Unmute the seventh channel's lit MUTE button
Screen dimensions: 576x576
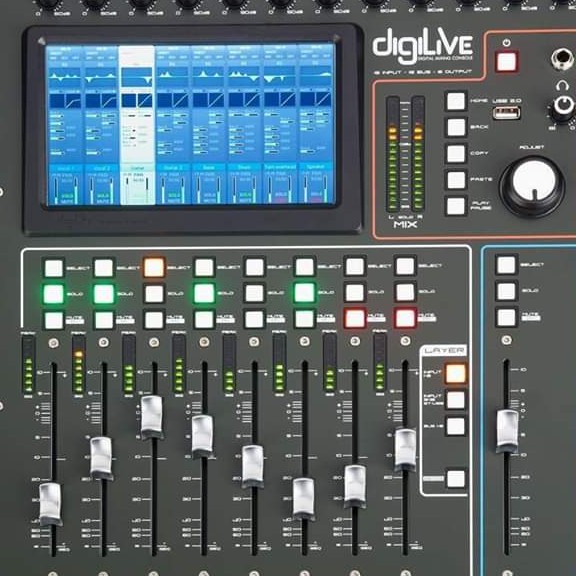[x=355, y=318]
